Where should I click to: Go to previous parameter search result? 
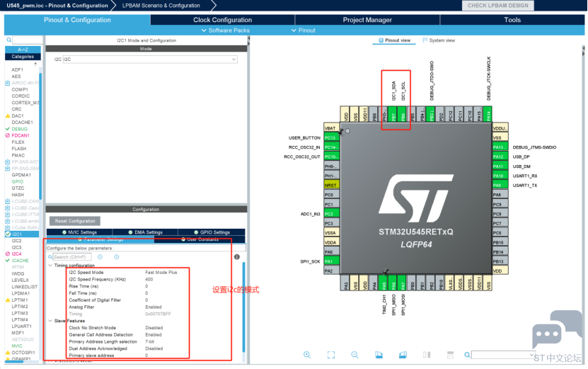click(x=100, y=257)
